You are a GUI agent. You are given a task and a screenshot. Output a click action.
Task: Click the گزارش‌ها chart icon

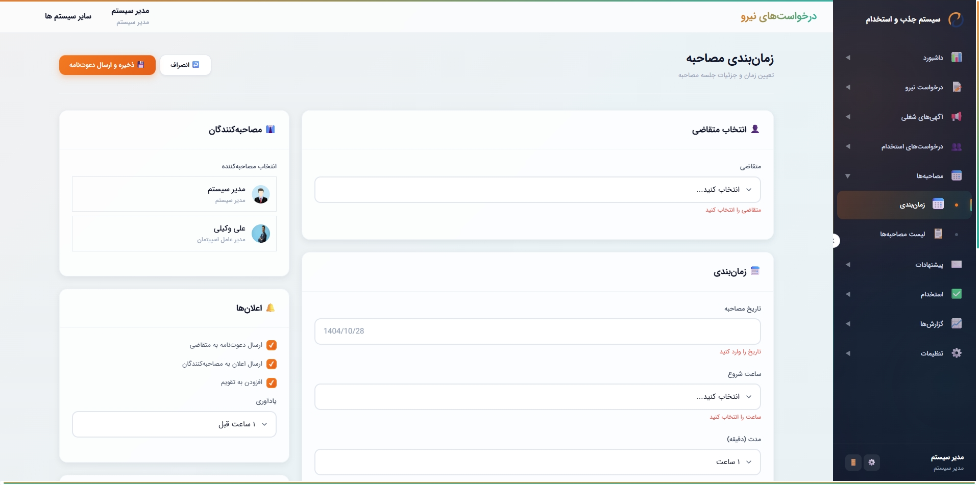click(x=957, y=323)
